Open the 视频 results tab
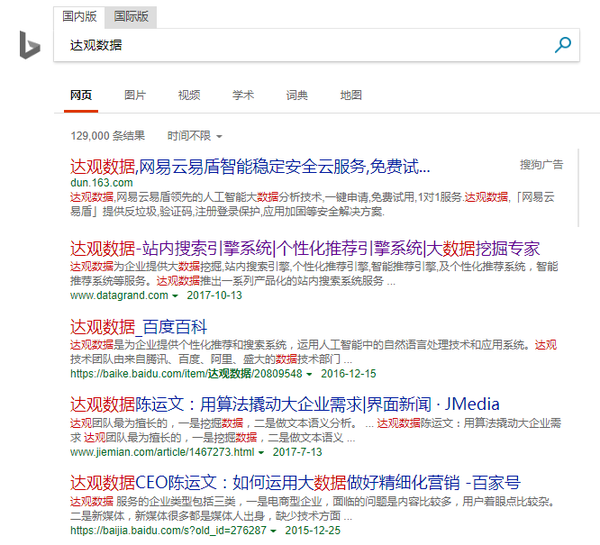Screen dimensions: 600x545 189,95
